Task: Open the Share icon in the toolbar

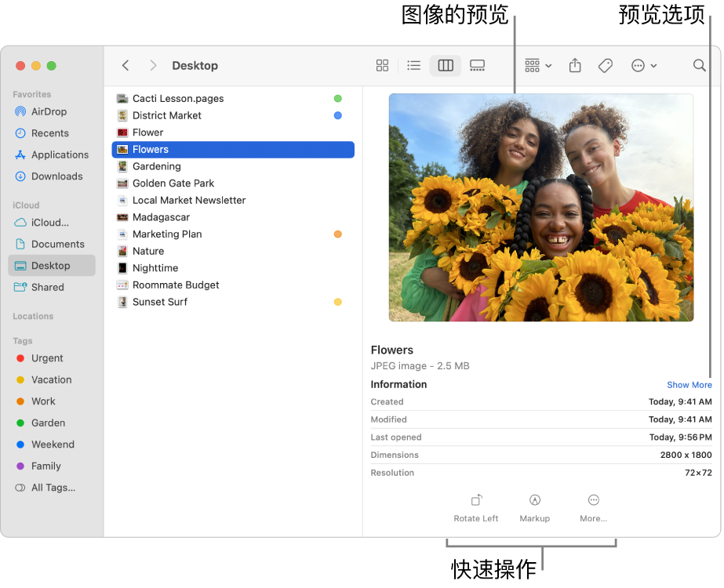Action: pos(574,66)
